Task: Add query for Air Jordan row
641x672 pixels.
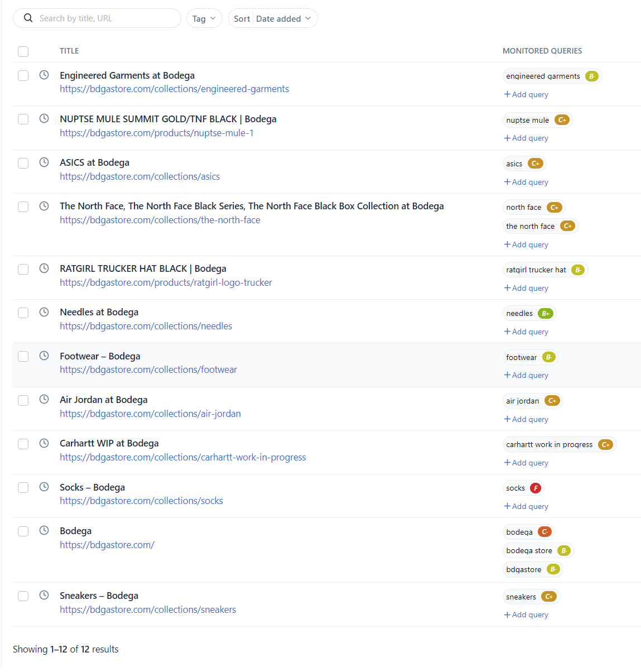Action: (526, 419)
